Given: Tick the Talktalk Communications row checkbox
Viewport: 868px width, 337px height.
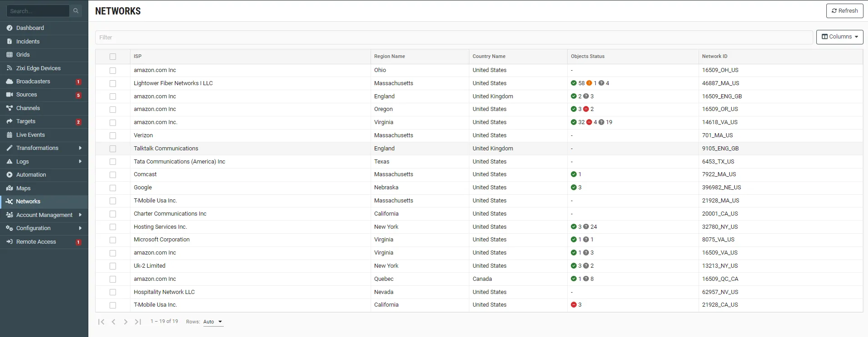Looking at the screenshot, I should tap(113, 149).
